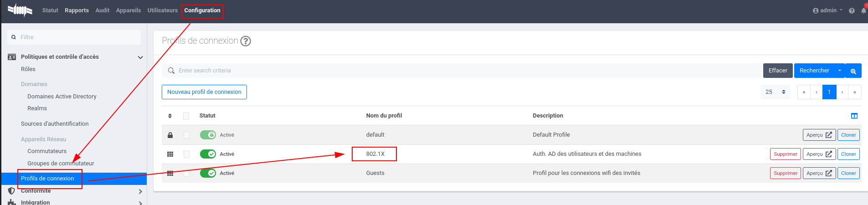Image resolution: width=868 pixels, height=205 pixels.
Task: Click the Guests profile name cell
Action: (x=375, y=173)
